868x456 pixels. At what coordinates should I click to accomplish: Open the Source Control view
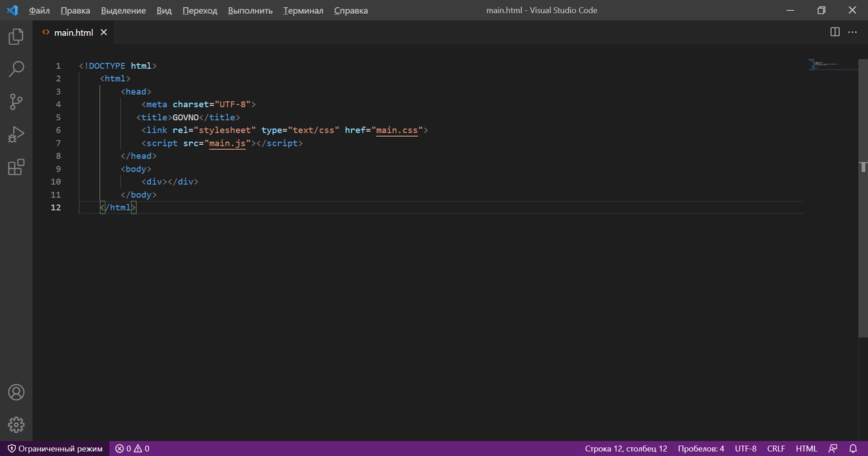click(16, 101)
